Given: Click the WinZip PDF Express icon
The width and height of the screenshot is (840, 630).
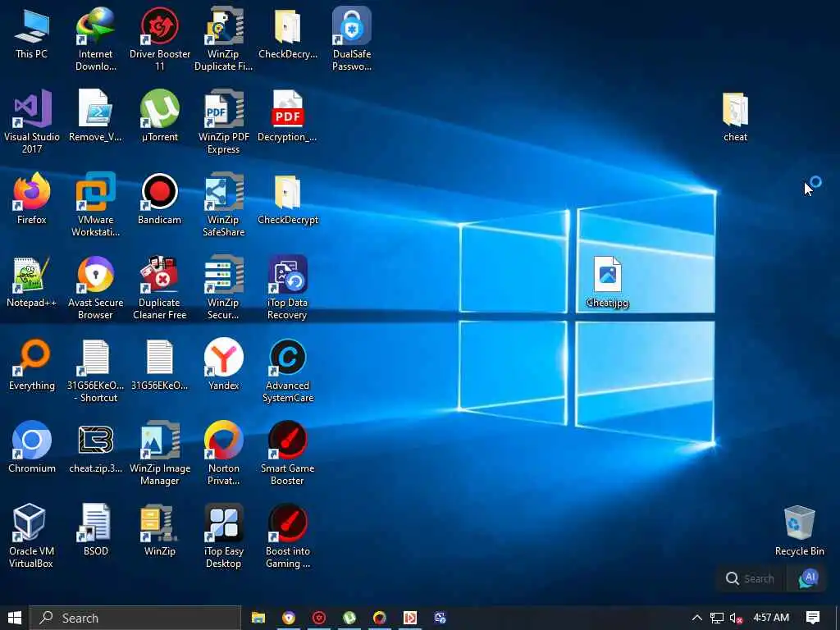Looking at the screenshot, I should (223, 109).
